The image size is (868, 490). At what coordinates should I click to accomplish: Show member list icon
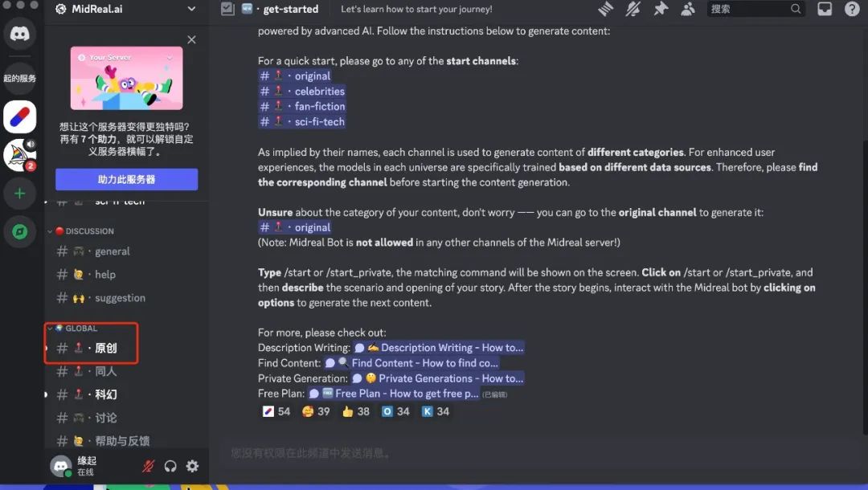coord(687,9)
